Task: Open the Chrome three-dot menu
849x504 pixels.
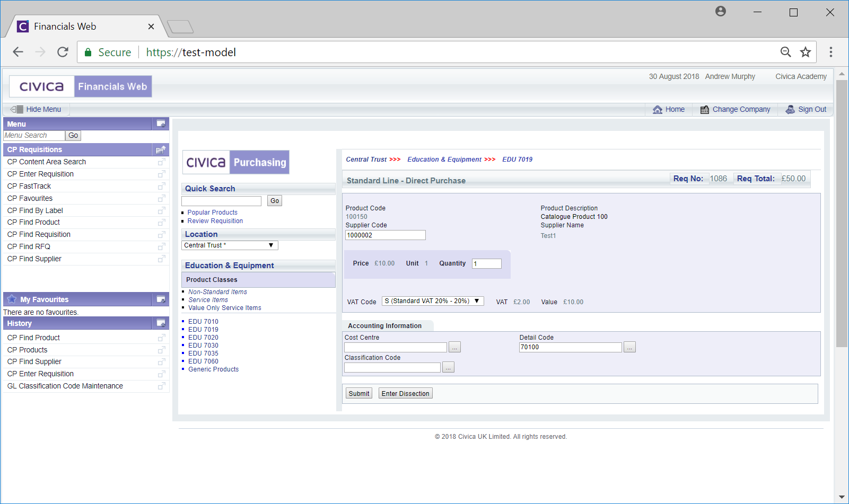Action: 831,52
